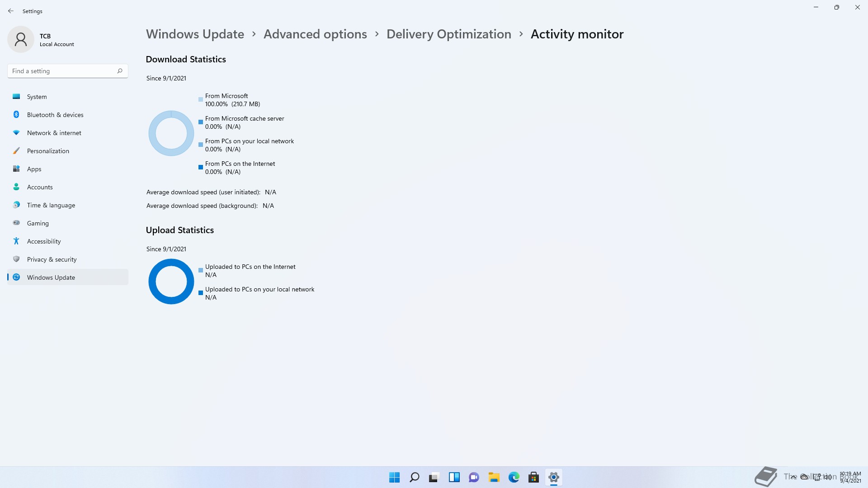868x488 pixels.
Task: Open Teams Chat from taskbar
Action: (x=474, y=477)
